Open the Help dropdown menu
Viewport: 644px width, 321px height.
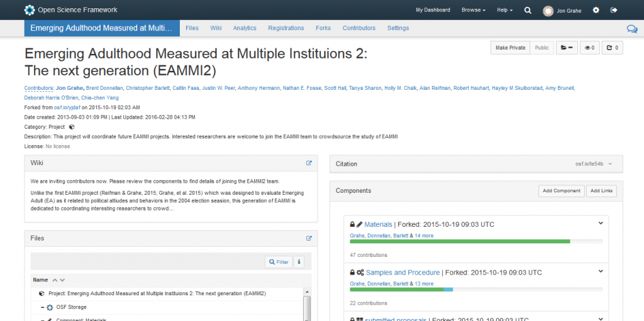[x=505, y=10]
